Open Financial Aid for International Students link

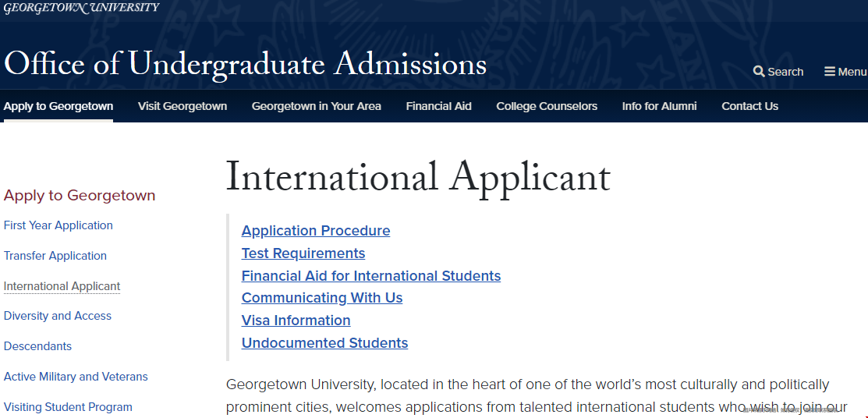(371, 276)
